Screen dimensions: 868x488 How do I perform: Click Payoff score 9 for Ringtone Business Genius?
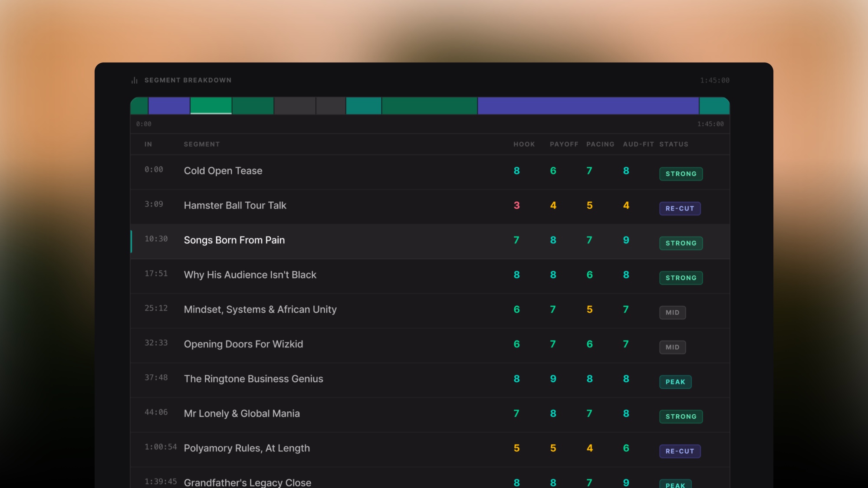coord(553,379)
